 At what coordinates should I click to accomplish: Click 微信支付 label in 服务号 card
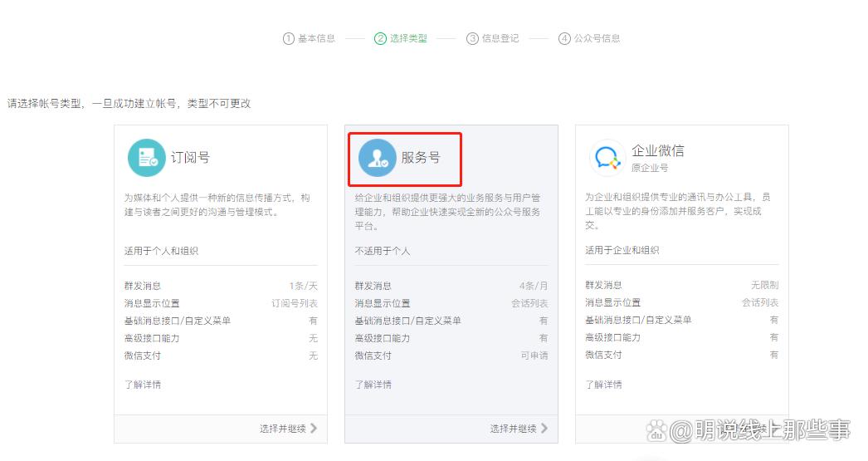tap(373, 356)
